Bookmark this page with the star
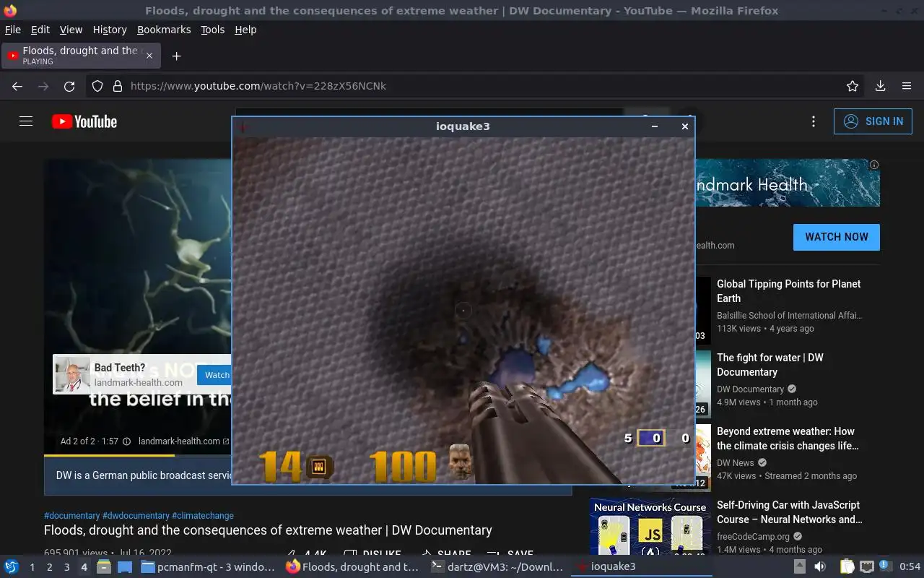This screenshot has height=578, width=924. 853,86
